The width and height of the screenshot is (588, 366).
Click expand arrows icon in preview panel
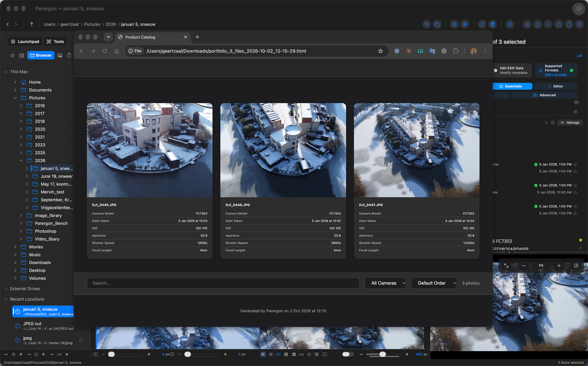click(506, 266)
